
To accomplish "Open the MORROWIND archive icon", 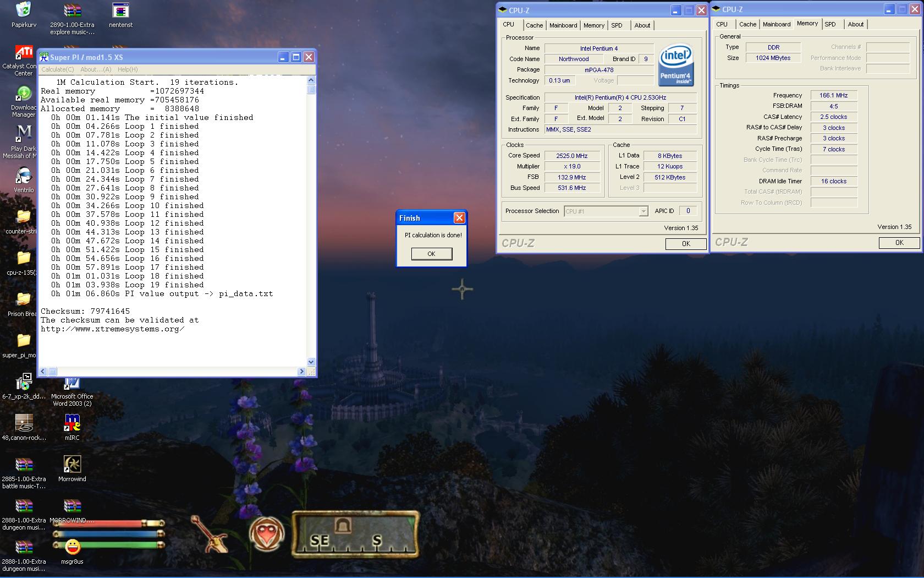I will 72,506.
